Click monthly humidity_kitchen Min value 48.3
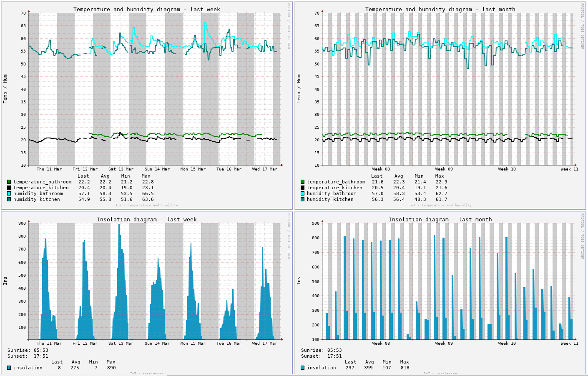Viewport: 588px width, 376px height. pyautogui.click(x=420, y=199)
